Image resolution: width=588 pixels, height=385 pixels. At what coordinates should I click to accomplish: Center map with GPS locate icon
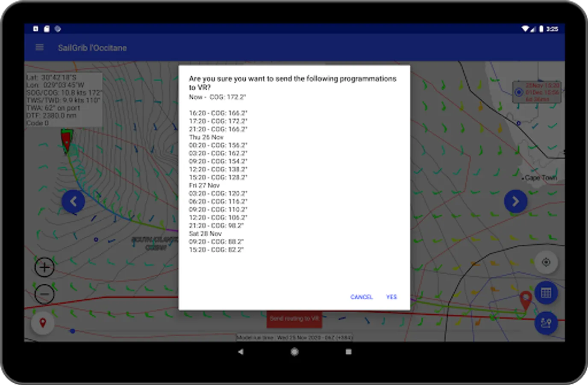point(546,262)
